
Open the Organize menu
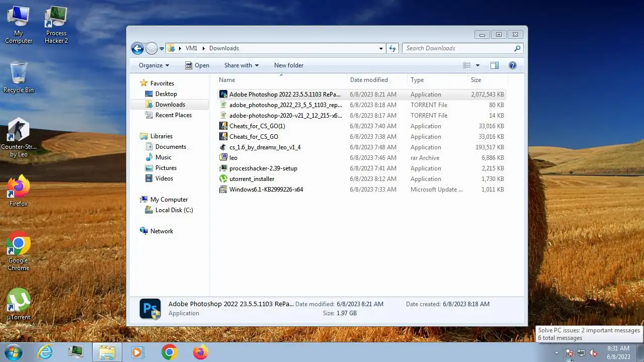coord(154,65)
